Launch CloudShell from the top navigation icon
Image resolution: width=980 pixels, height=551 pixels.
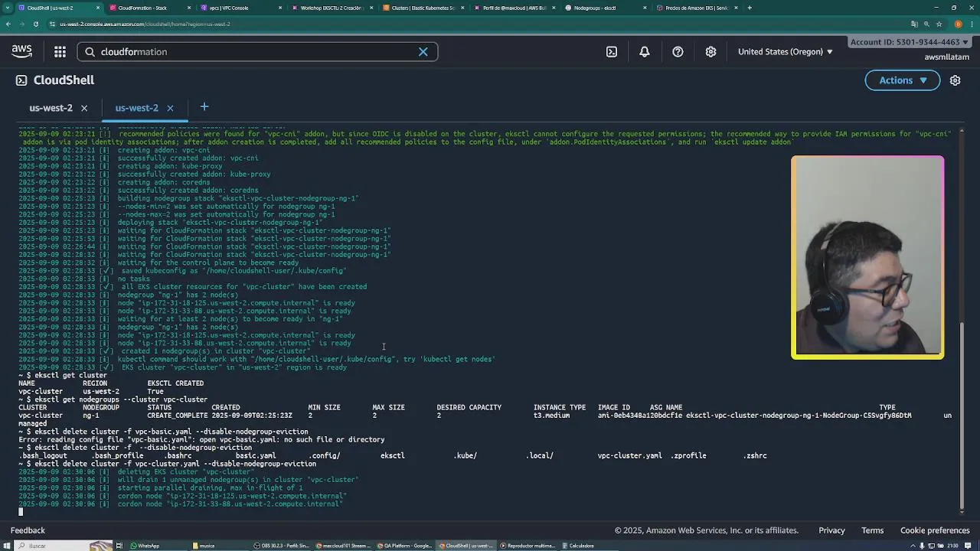[612, 52]
